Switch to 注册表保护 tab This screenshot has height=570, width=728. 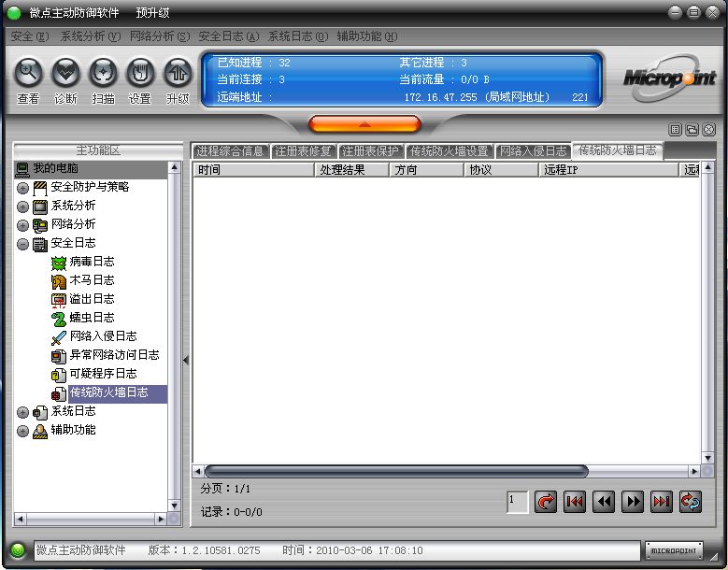(370, 150)
